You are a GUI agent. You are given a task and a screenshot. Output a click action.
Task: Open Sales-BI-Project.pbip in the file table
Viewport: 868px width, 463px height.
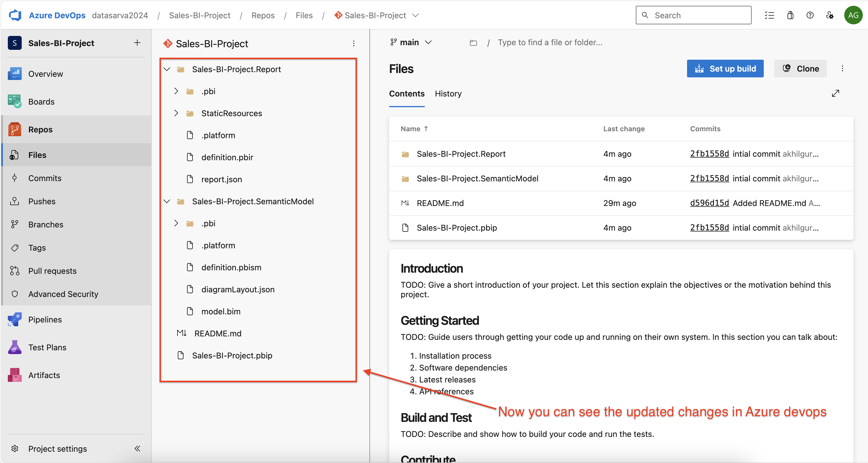pos(457,228)
